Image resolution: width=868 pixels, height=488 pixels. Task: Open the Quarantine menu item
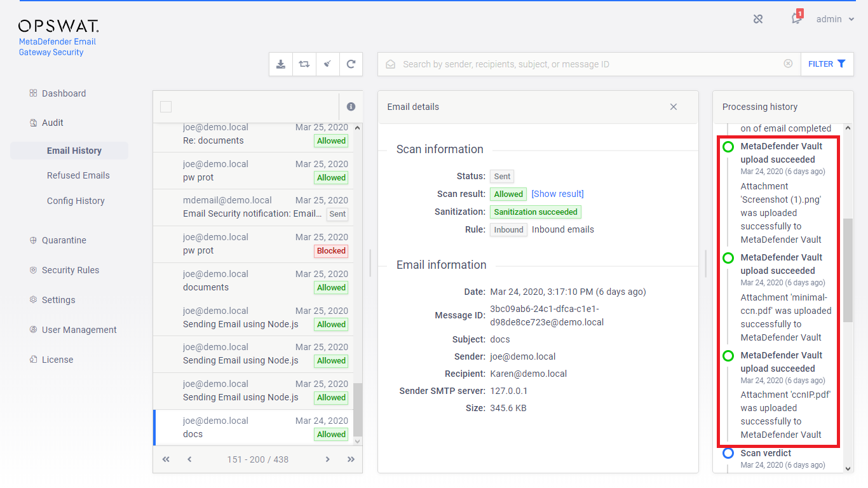pyautogui.click(x=64, y=240)
